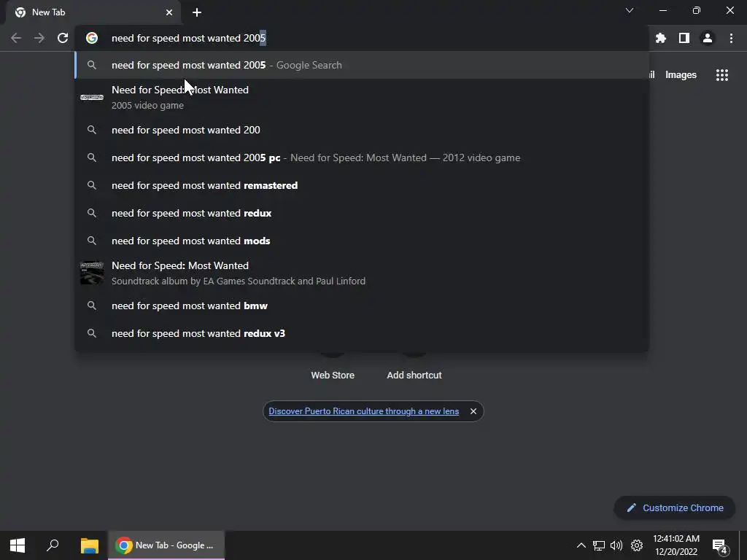Open the volume tray icon
747x560 pixels.
pos(616,545)
